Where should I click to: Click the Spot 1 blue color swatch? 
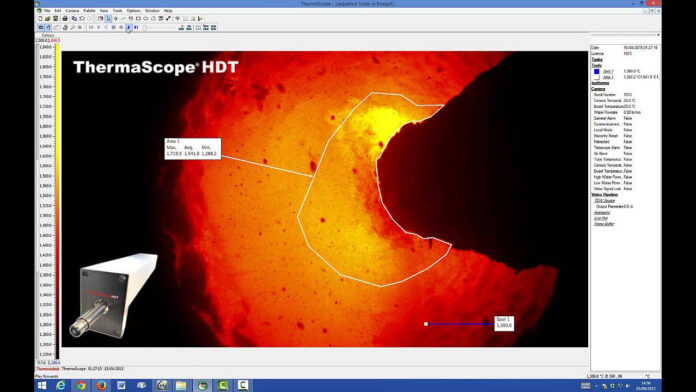[x=597, y=71]
